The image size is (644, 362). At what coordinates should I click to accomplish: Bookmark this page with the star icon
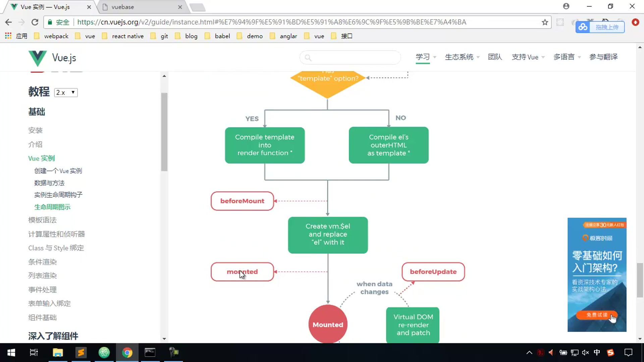coord(545,22)
